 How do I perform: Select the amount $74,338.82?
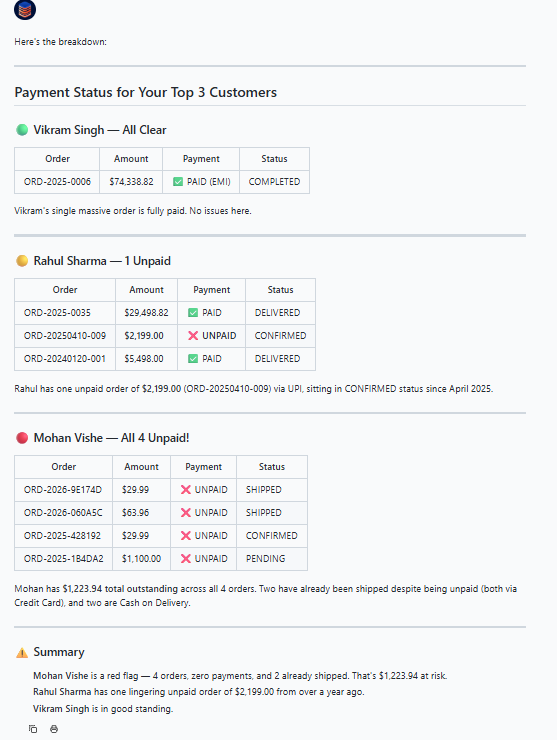pos(131,182)
